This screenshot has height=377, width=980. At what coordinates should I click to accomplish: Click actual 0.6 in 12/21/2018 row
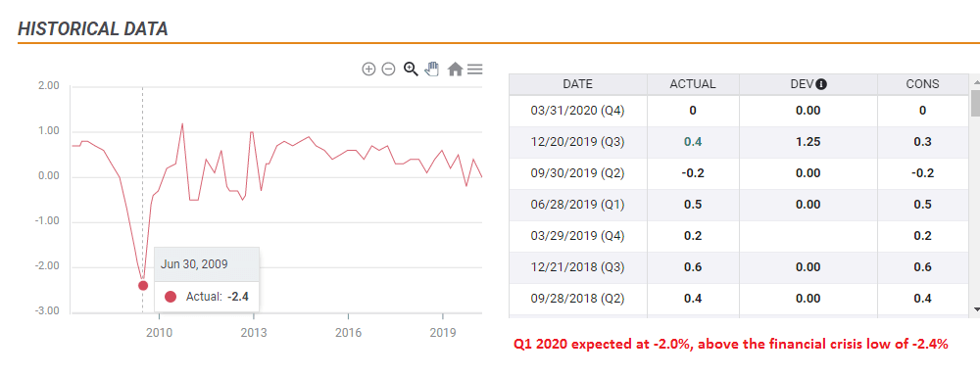(693, 267)
